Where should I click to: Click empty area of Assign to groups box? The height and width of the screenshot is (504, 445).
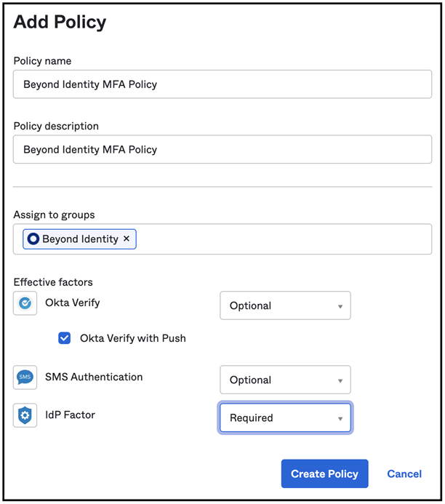point(284,239)
